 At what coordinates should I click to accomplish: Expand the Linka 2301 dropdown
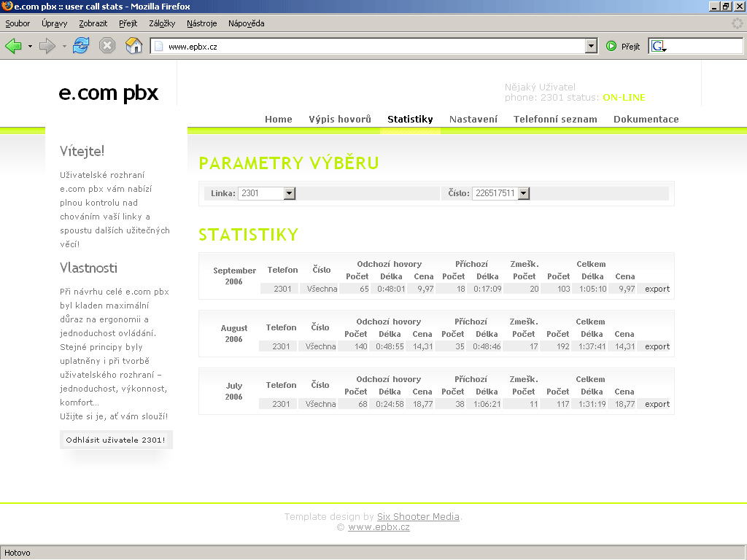289,193
